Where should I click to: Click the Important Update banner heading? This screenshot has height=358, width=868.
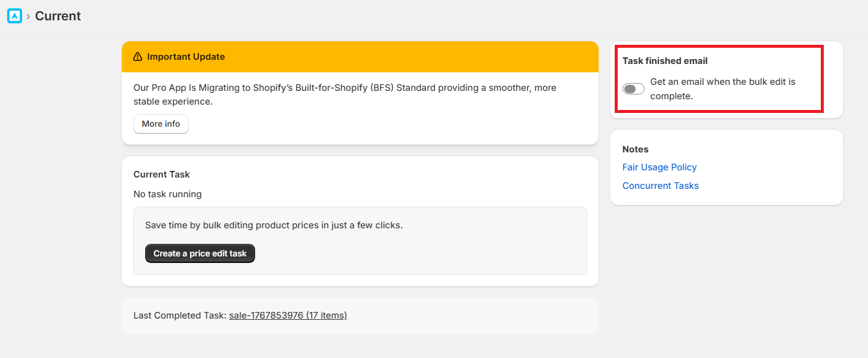186,57
